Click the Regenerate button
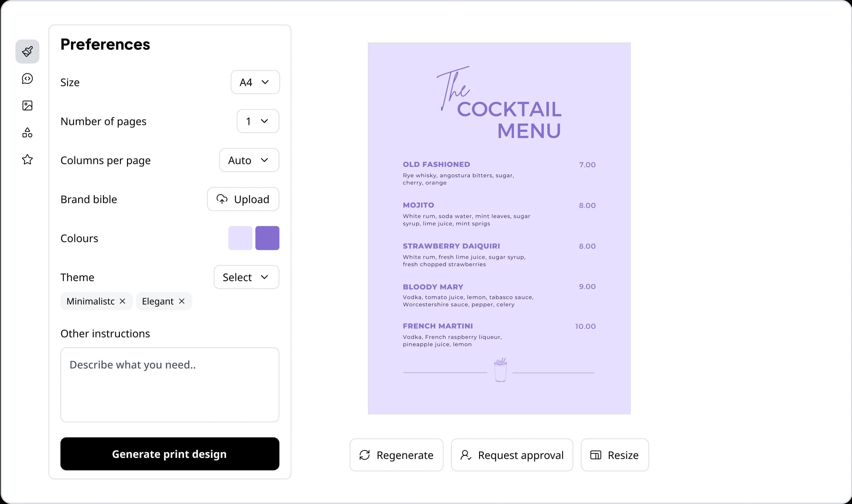The image size is (852, 504). [396, 455]
